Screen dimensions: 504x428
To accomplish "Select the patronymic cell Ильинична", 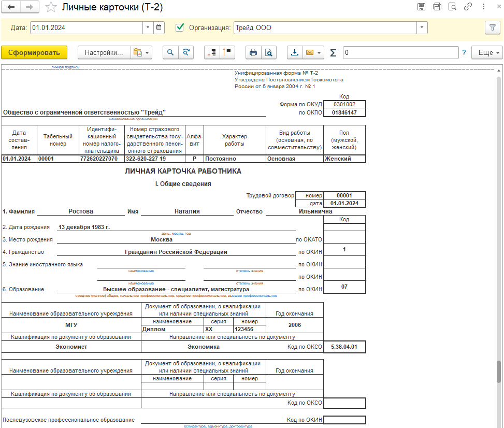I will pos(315,211).
